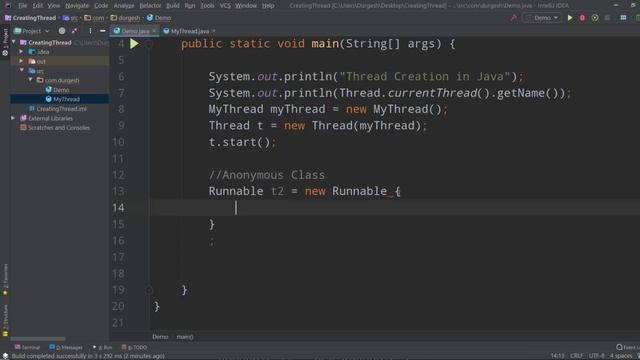This screenshot has height=360, width=640.
Task: Open the project structure icon in the toolbar
Action: click(x=623, y=18)
